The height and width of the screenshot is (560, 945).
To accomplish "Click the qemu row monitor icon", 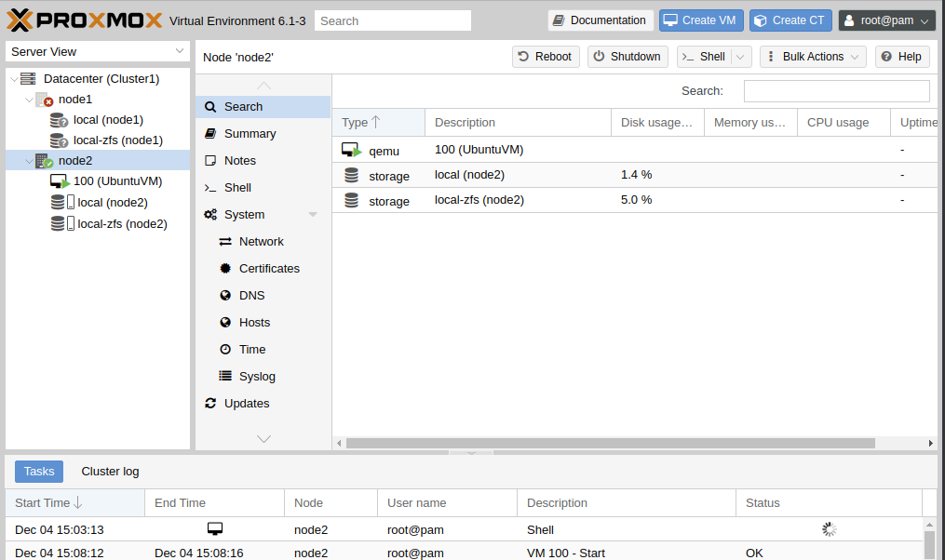I will (351, 150).
